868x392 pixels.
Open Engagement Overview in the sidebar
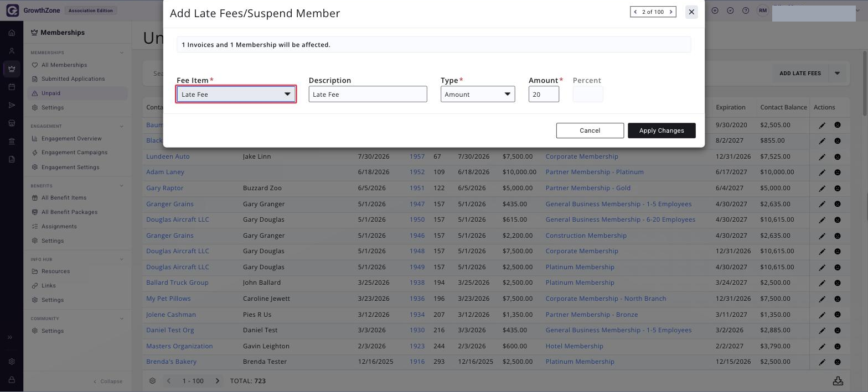tap(71, 138)
